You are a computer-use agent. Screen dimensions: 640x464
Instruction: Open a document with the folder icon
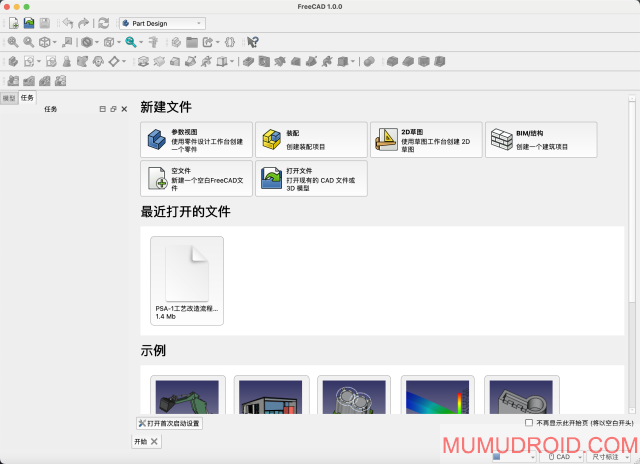29,23
